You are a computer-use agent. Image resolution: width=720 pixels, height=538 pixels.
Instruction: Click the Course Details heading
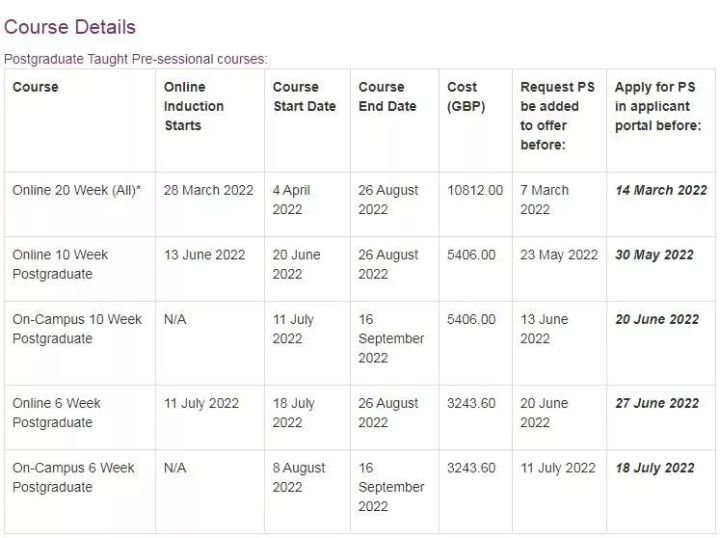coord(70,27)
